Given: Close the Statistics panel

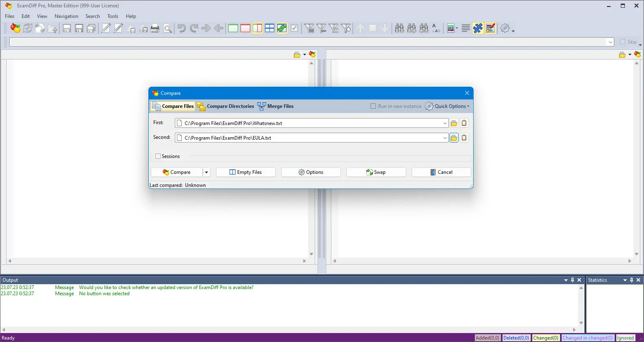Looking at the screenshot, I should pos(638,280).
